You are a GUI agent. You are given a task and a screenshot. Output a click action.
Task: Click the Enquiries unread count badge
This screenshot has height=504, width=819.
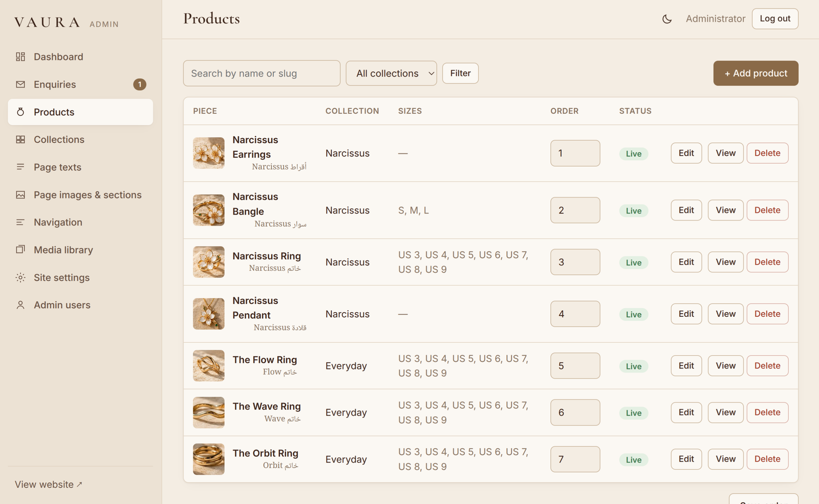tap(140, 84)
